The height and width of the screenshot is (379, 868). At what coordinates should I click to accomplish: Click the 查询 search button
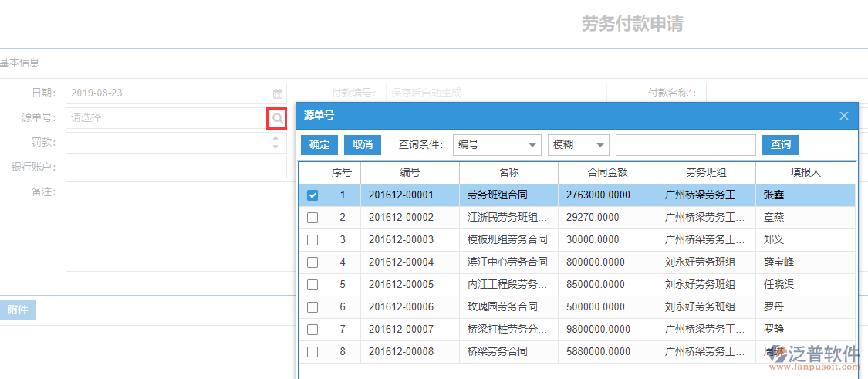780,145
